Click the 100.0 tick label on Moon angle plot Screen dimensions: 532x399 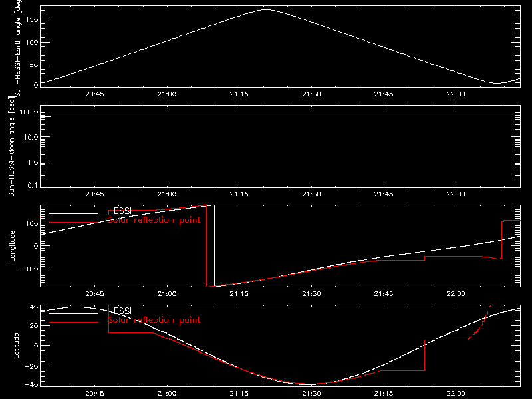point(29,112)
